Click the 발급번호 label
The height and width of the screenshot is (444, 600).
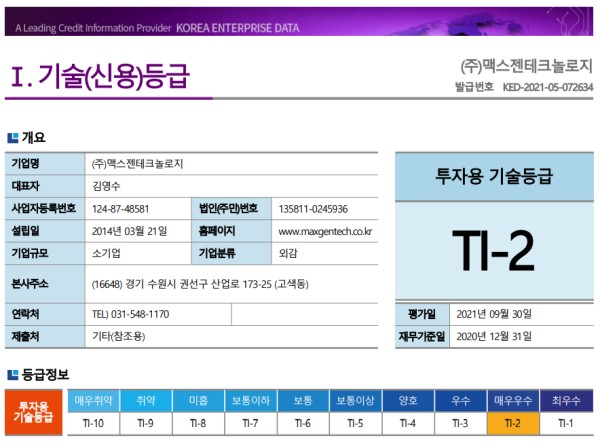click(x=474, y=87)
